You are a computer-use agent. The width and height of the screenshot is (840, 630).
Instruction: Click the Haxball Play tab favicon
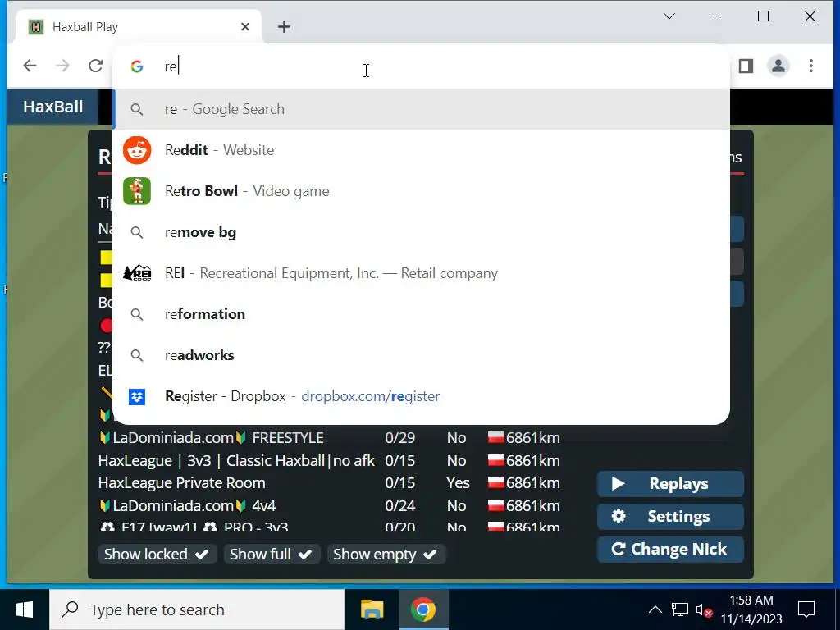coord(36,27)
